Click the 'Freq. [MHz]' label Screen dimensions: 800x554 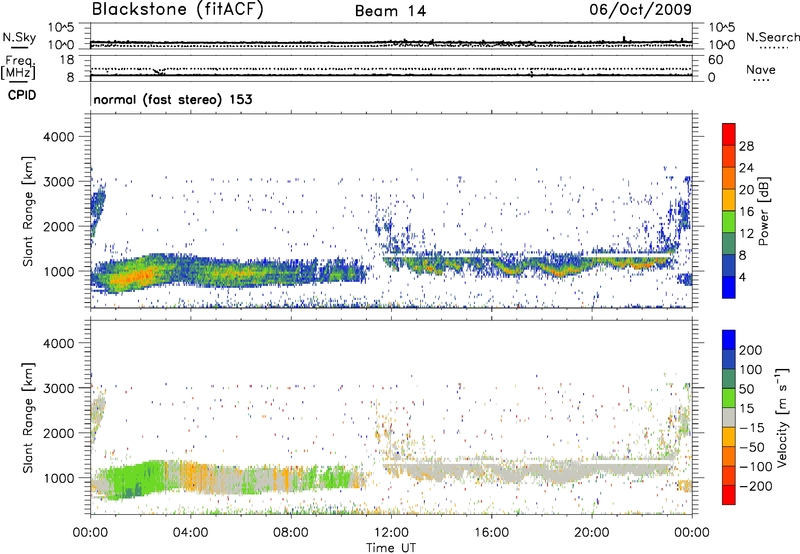click(x=18, y=67)
